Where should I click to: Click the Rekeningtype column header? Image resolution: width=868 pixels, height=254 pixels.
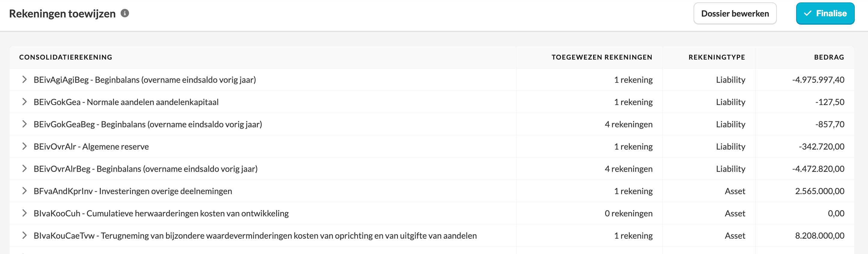click(716, 57)
